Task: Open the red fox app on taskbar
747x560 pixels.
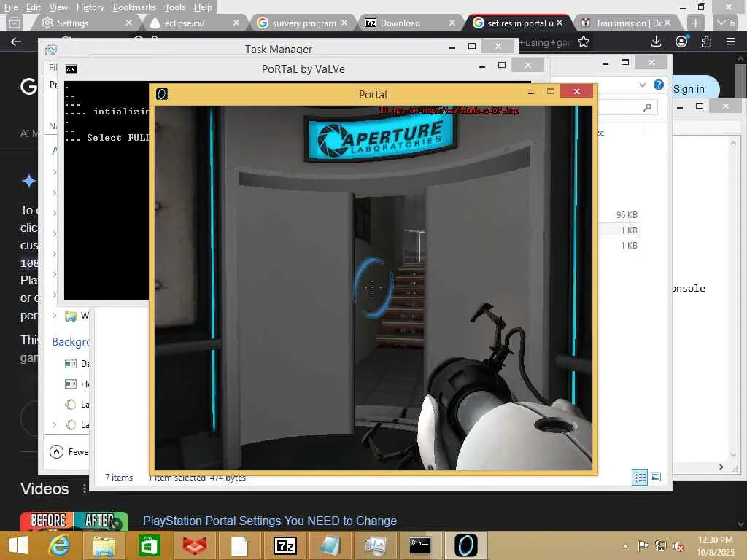Action: pyautogui.click(x=194, y=545)
